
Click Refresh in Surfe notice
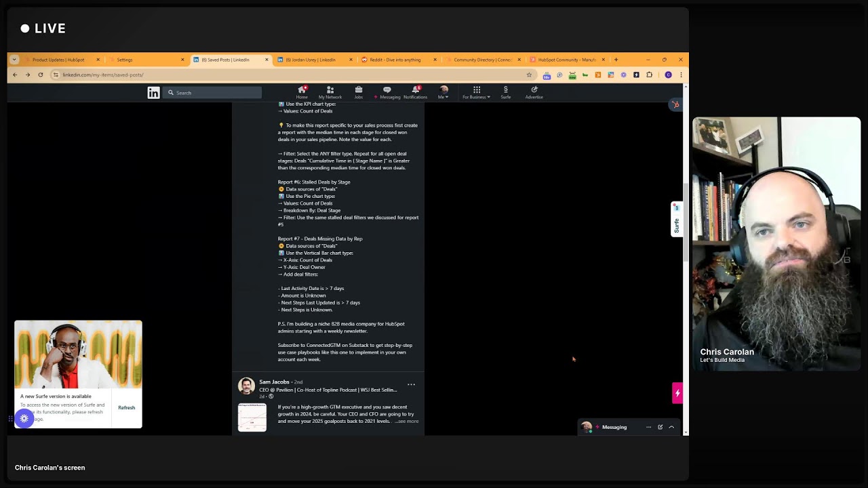127,408
